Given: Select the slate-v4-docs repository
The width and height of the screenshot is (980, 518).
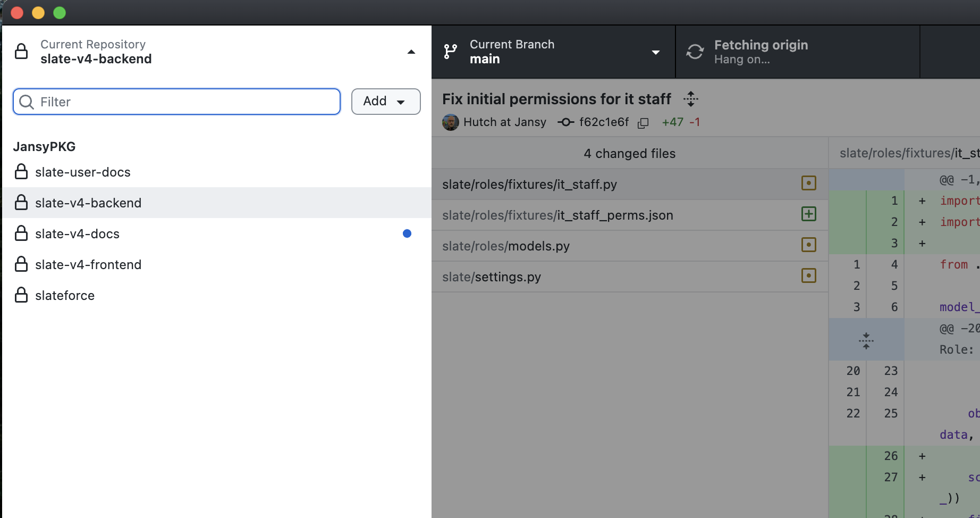Looking at the screenshot, I should (78, 233).
